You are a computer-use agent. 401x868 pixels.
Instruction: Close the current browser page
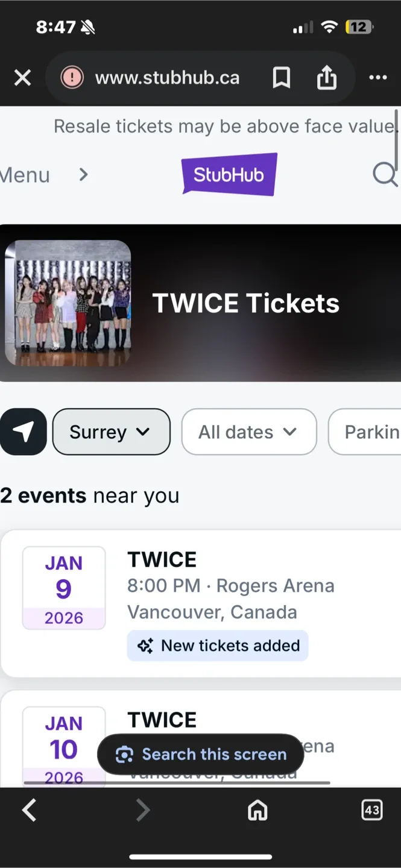[x=22, y=77]
